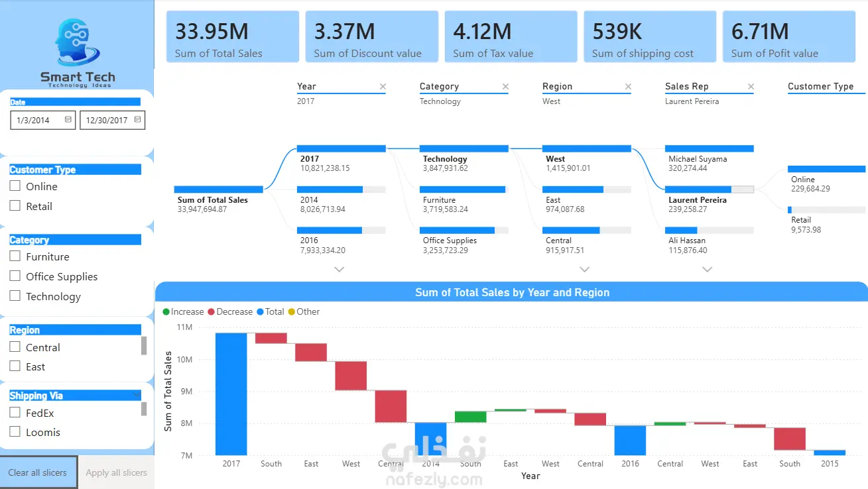
Task: Click the Apply all slicers button
Action: tap(116, 472)
